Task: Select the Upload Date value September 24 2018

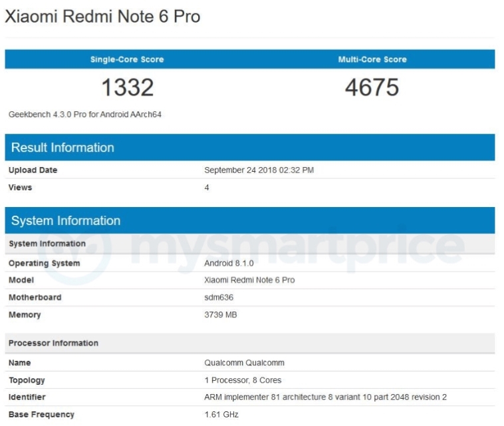Action: pos(259,170)
